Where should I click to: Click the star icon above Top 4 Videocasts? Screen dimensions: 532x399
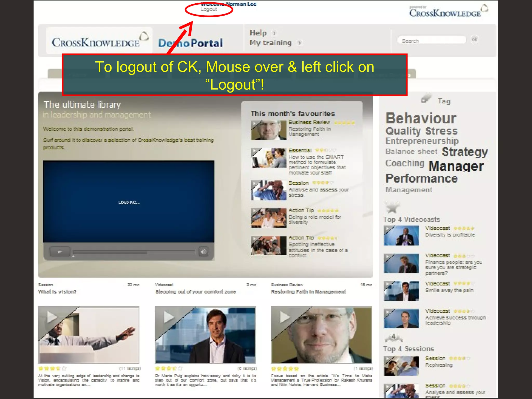pyautogui.click(x=392, y=207)
